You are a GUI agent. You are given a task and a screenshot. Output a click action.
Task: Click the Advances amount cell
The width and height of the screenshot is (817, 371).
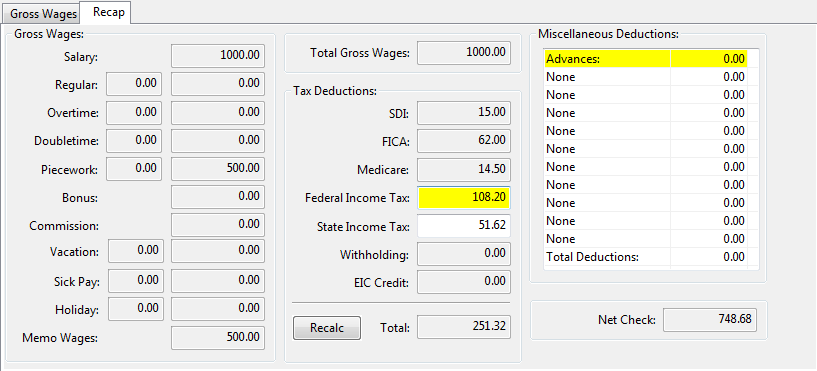click(709, 59)
